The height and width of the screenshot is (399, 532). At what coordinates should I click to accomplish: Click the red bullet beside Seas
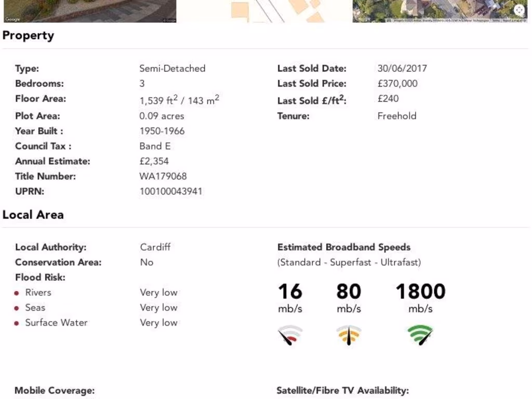click(x=17, y=308)
